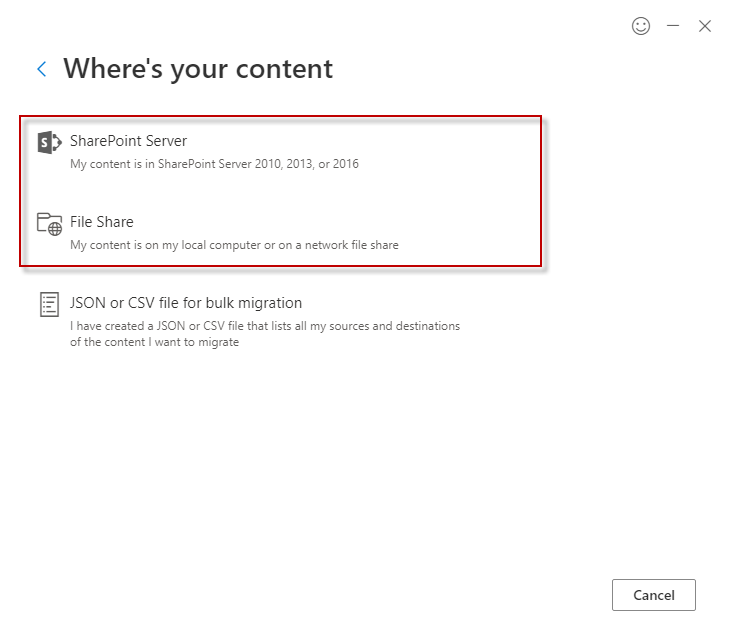Choose JSON or CSV file for bulk migration
Image resolution: width=730 pixels, height=619 pixels.
point(185,303)
